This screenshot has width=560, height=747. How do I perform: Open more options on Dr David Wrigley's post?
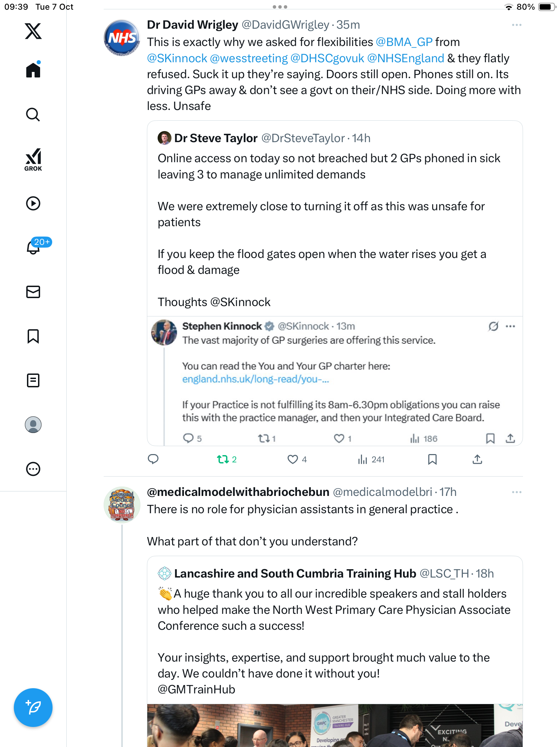(x=516, y=25)
